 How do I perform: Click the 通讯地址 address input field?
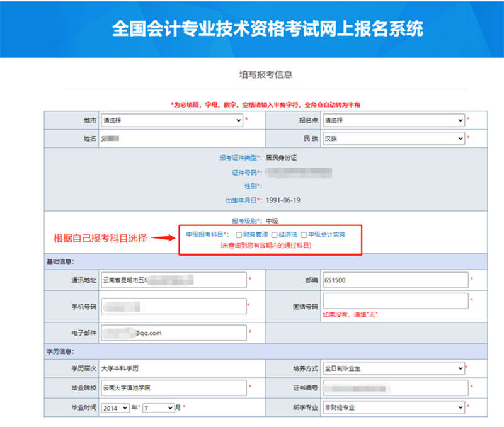173,279
